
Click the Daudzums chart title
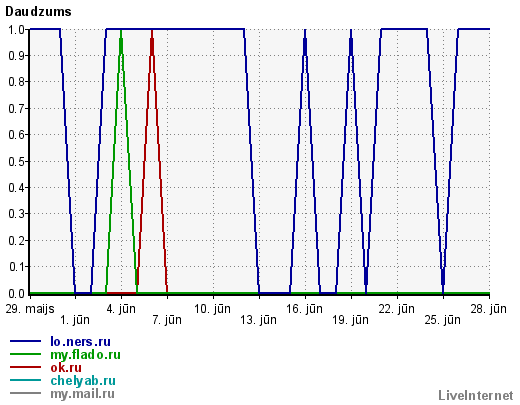pos(38,12)
